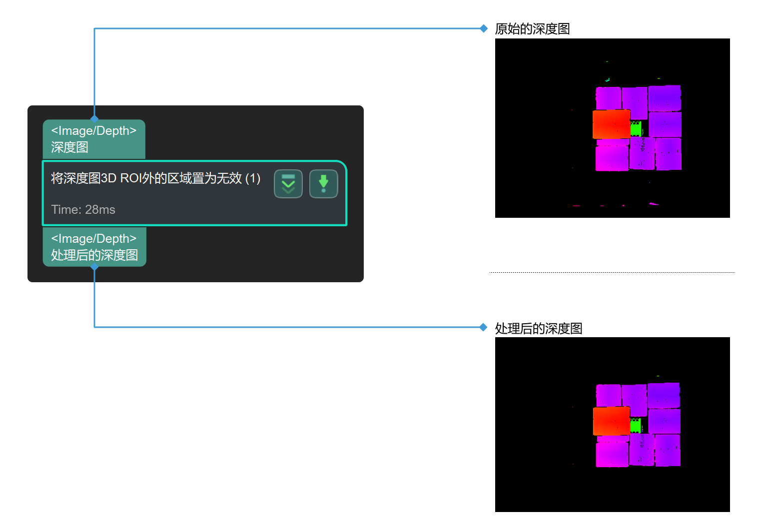The width and height of the screenshot is (764, 532).
Task: Click the run-step double-chevron icon
Action: pos(288,184)
